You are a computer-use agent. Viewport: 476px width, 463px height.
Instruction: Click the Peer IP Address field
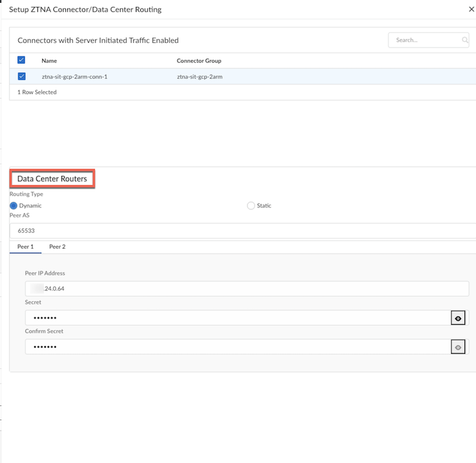click(x=248, y=289)
